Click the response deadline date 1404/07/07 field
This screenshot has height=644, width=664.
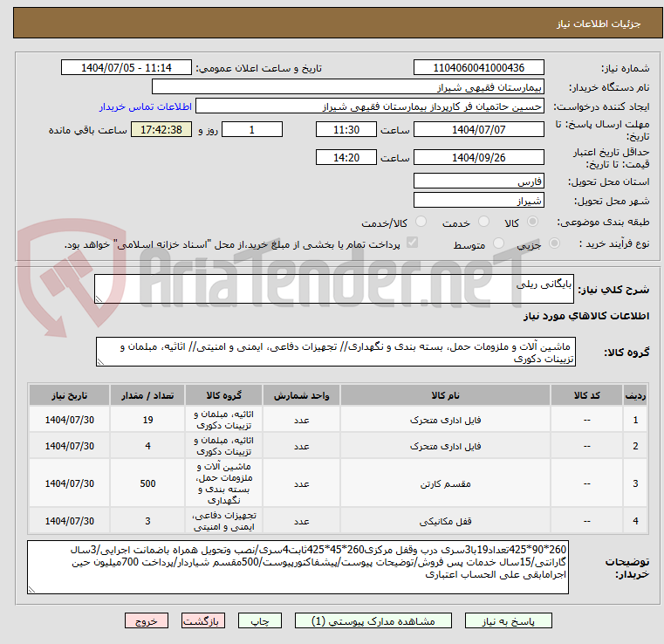pos(478,129)
